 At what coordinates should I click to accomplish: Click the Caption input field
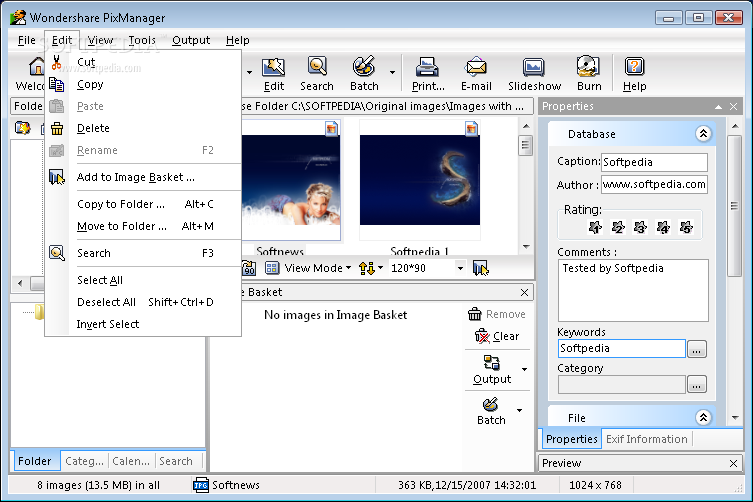[654, 162]
